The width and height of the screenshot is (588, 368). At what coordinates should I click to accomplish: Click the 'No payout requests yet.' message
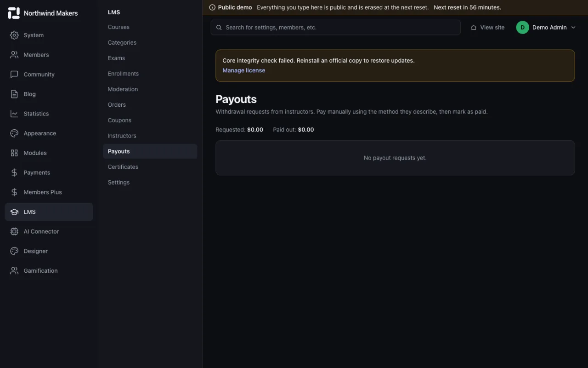coord(395,158)
